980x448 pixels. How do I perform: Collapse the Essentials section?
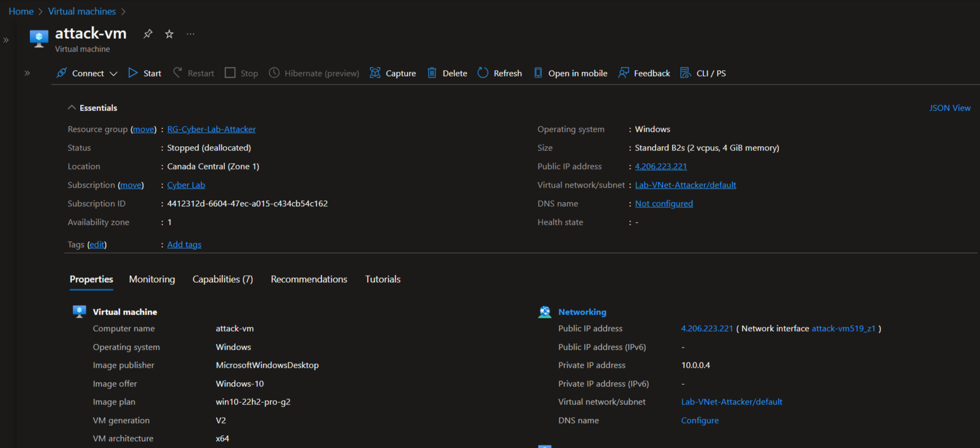click(x=92, y=108)
